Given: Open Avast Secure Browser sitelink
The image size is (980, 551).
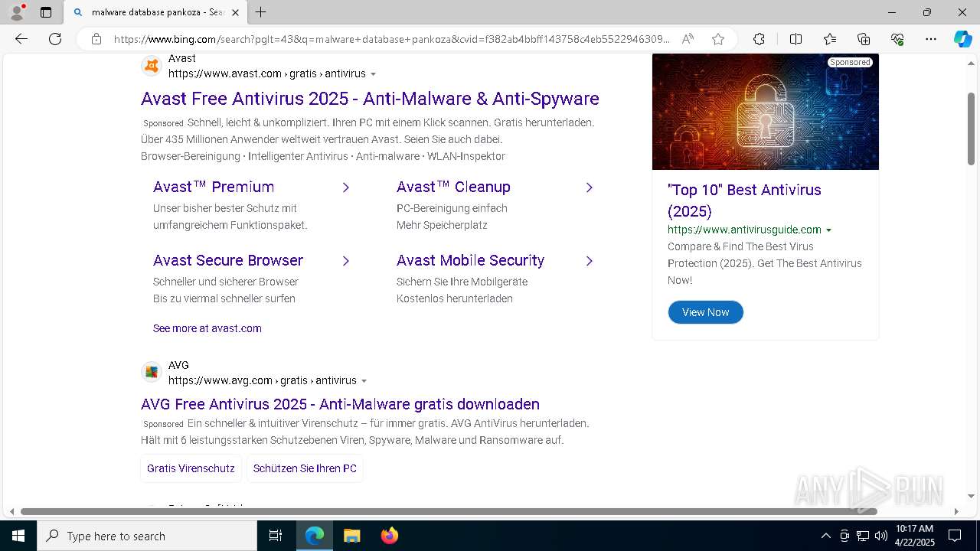Looking at the screenshot, I should pyautogui.click(x=228, y=260).
